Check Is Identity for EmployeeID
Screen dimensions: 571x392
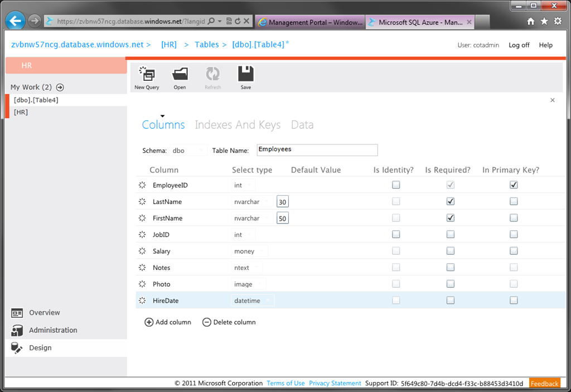point(396,185)
